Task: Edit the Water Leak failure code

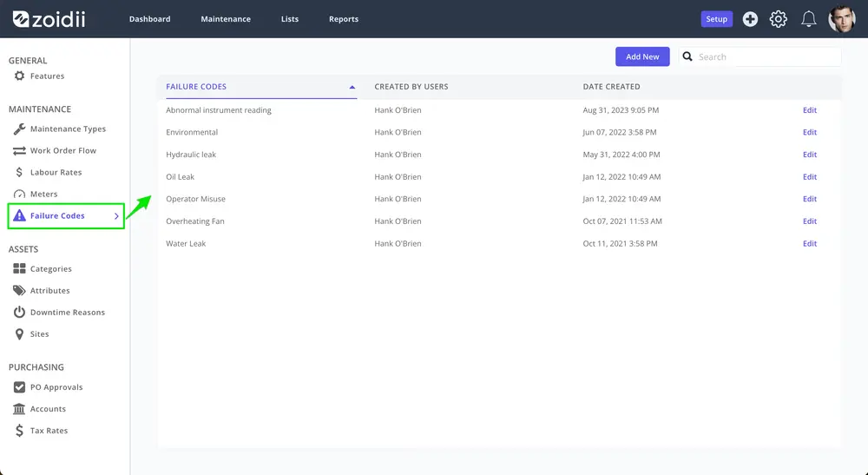Action: tap(810, 244)
